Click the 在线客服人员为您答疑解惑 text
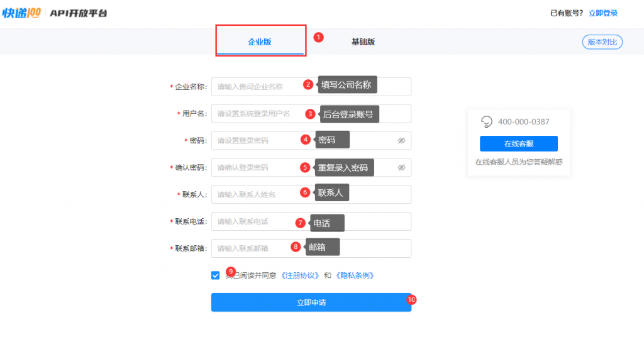The image size is (644, 349). tap(519, 162)
